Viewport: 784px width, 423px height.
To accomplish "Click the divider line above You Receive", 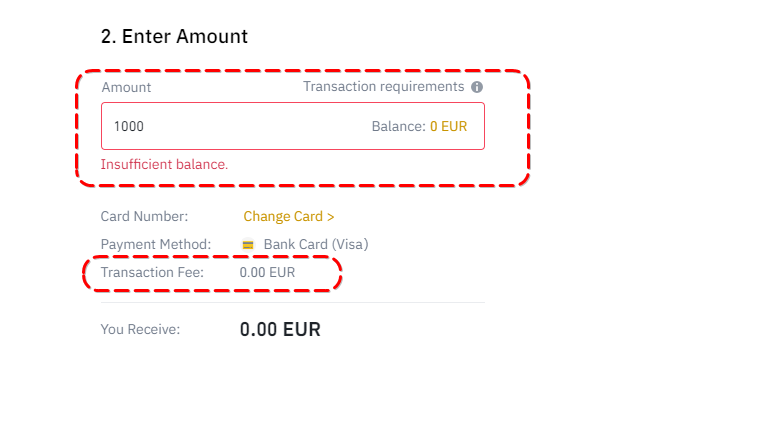I will point(292,302).
